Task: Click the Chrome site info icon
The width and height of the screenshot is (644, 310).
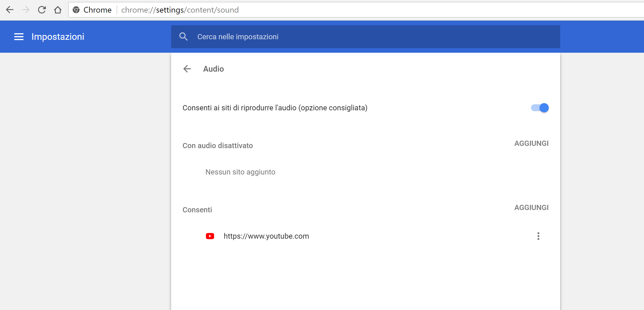Action: (x=76, y=10)
